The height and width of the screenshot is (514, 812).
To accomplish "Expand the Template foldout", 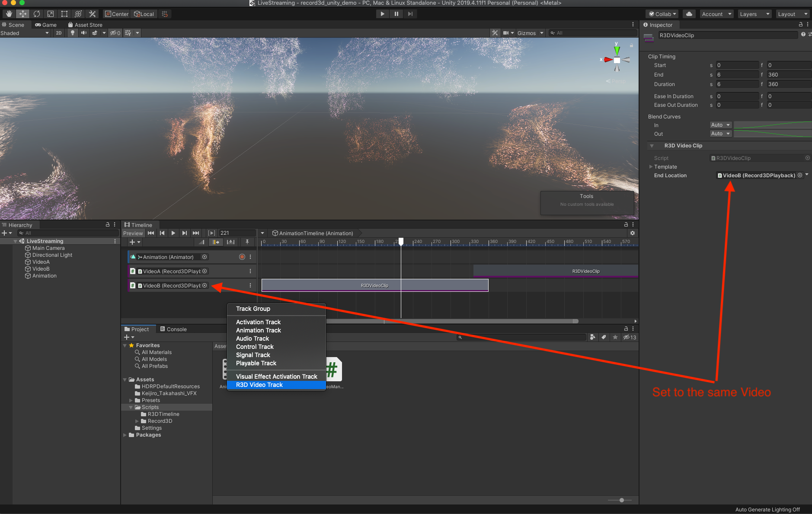I will point(651,166).
